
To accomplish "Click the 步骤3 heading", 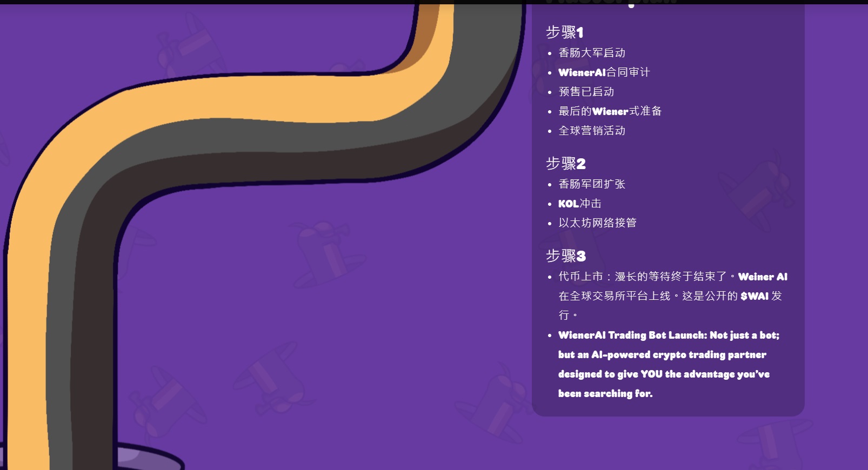I will tap(565, 256).
